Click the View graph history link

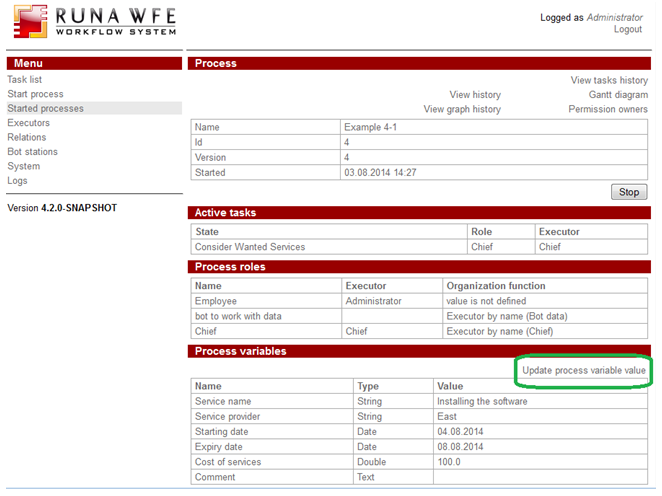[x=462, y=110]
